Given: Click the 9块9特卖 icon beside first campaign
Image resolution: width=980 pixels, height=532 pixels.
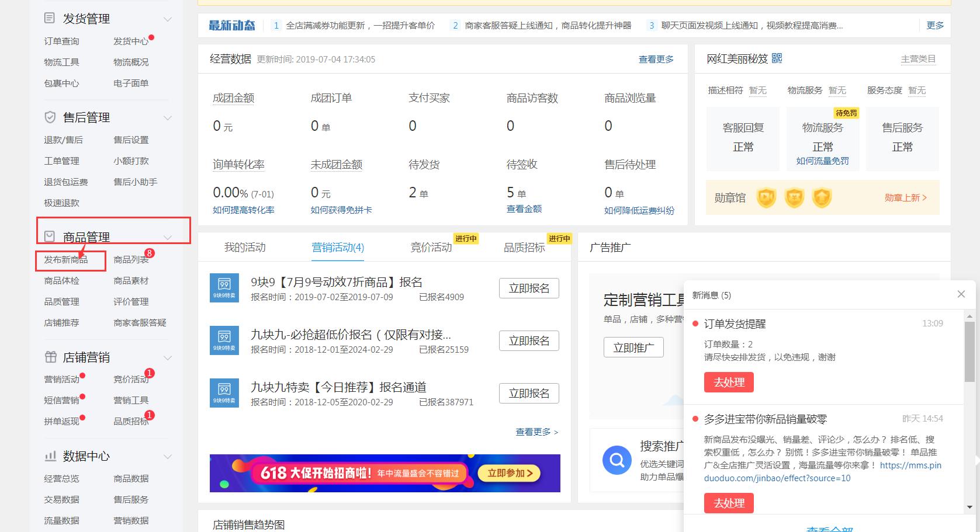Looking at the screenshot, I should [x=224, y=287].
